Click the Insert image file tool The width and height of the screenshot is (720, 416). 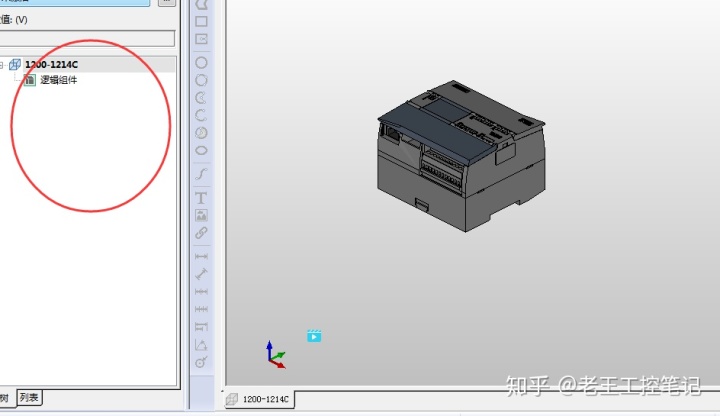coord(201,215)
